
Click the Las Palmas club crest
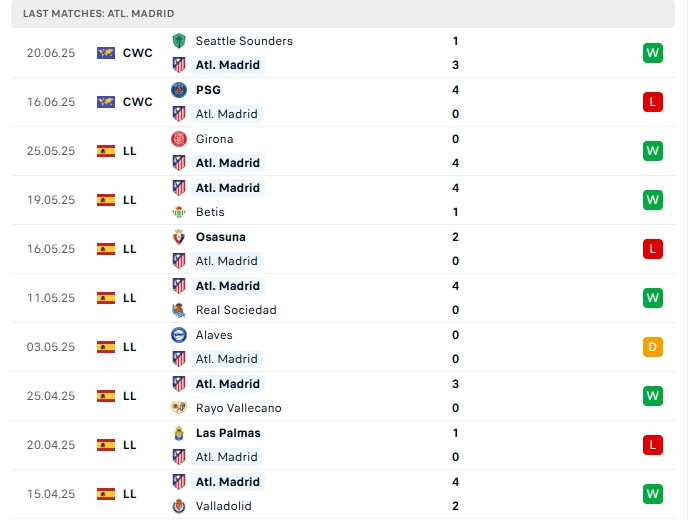pyautogui.click(x=179, y=433)
